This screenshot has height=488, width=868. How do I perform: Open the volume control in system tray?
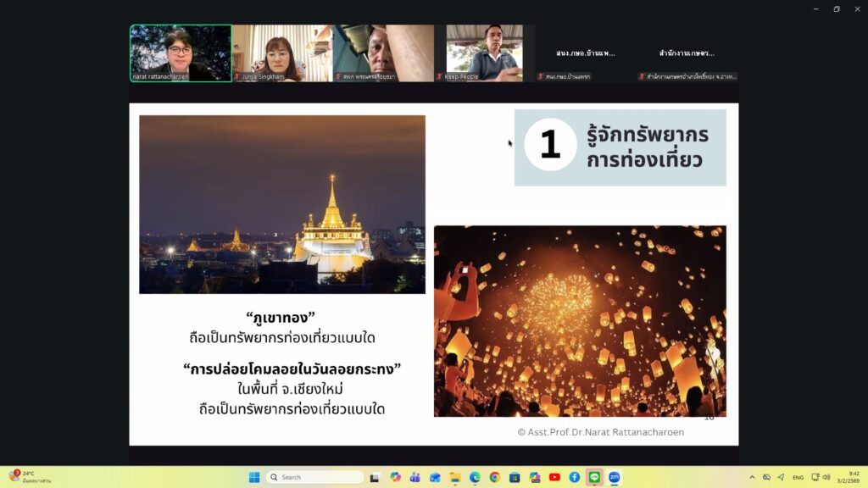[x=826, y=477]
